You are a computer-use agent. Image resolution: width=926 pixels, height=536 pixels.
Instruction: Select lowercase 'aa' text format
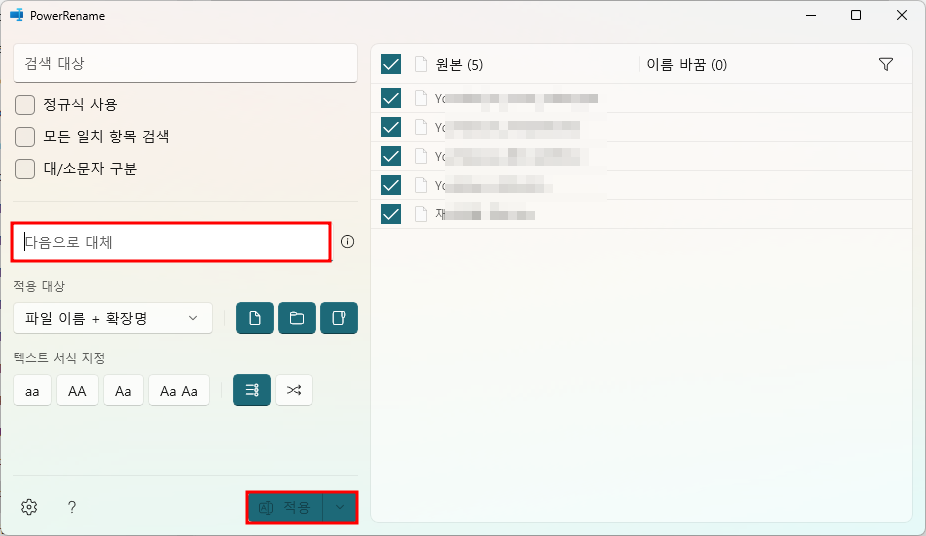(x=32, y=390)
